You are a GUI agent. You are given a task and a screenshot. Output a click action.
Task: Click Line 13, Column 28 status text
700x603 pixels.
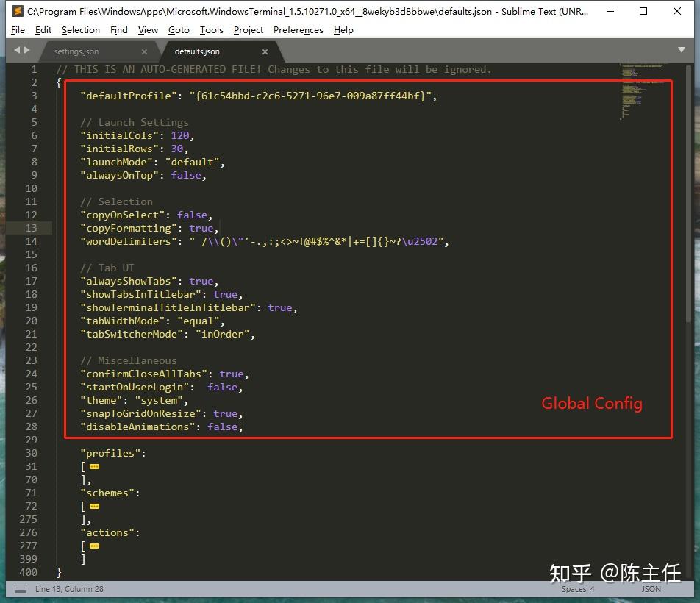point(69,589)
